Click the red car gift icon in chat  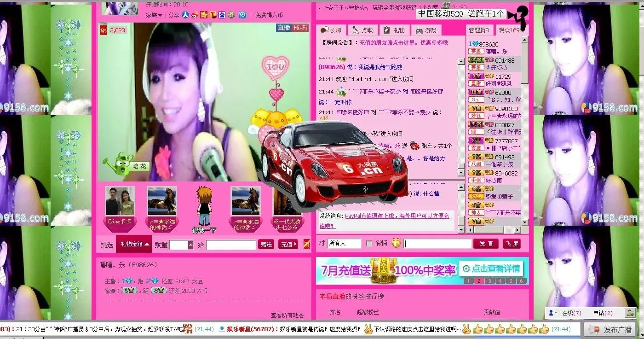click(414, 146)
